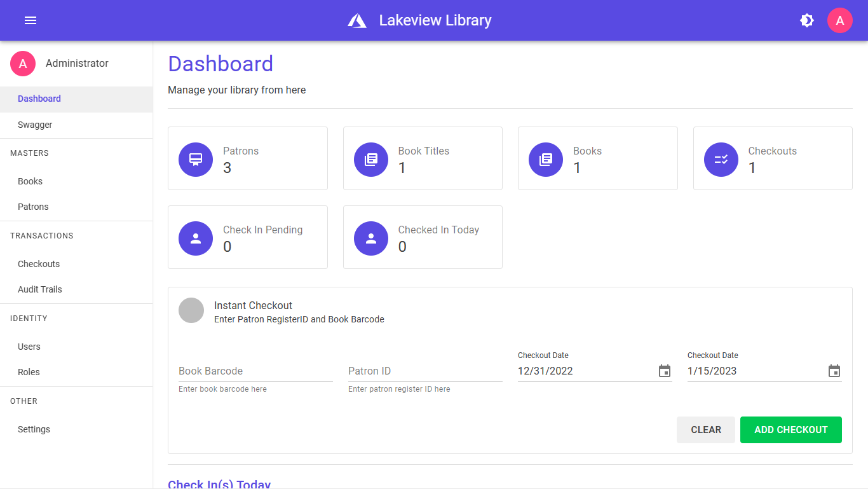The image size is (868, 489).
Task: Click 'Manage your library from here' subtitle
Action: point(237,90)
